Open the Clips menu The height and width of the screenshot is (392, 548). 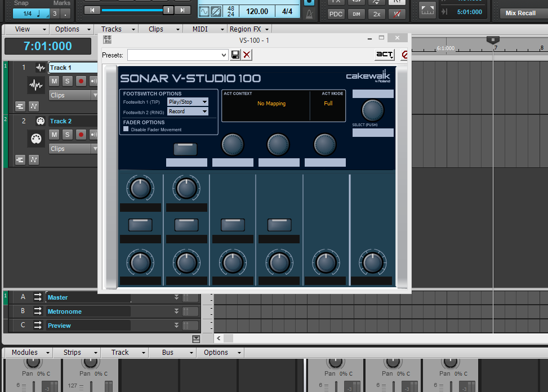(x=162, y=29)
